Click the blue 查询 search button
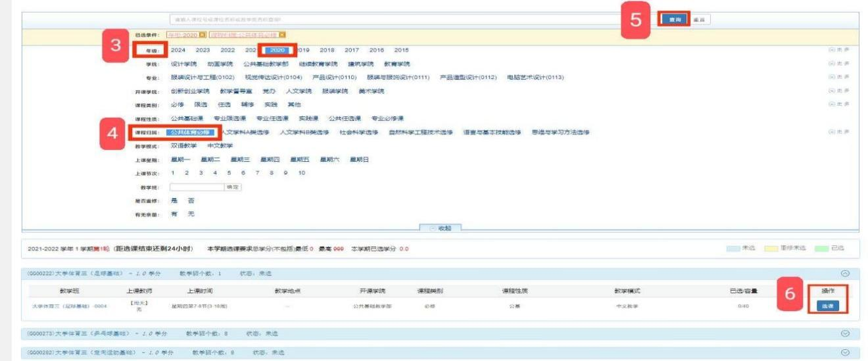Viewport: 868px width, 361px height. [674, 20]
